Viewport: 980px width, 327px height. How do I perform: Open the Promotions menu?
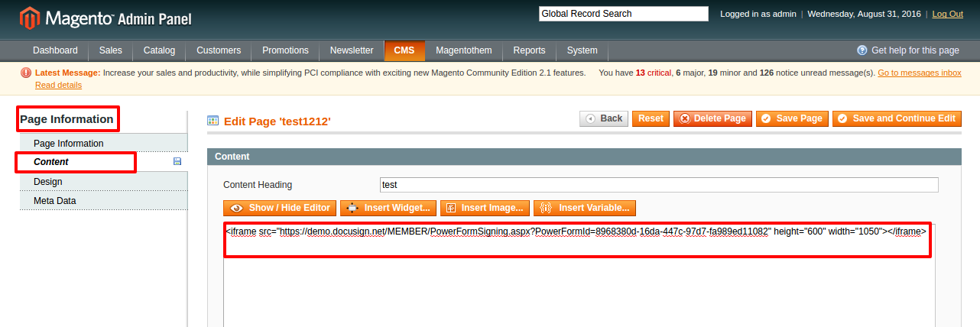tap(285, 50)
